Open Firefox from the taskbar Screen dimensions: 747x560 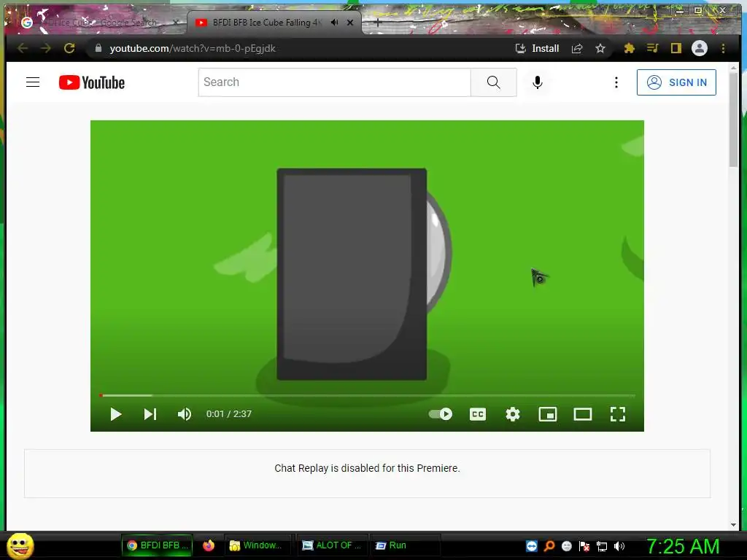209,545
